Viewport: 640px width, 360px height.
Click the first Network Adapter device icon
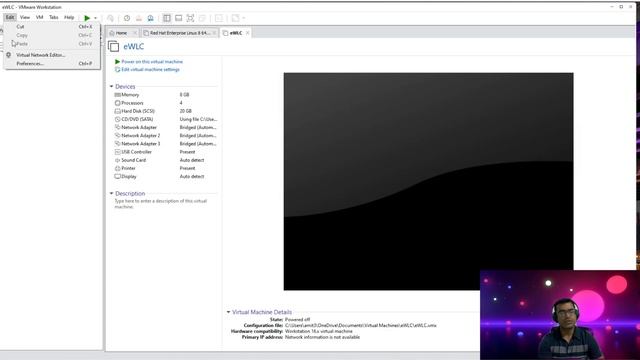(118, 127)
